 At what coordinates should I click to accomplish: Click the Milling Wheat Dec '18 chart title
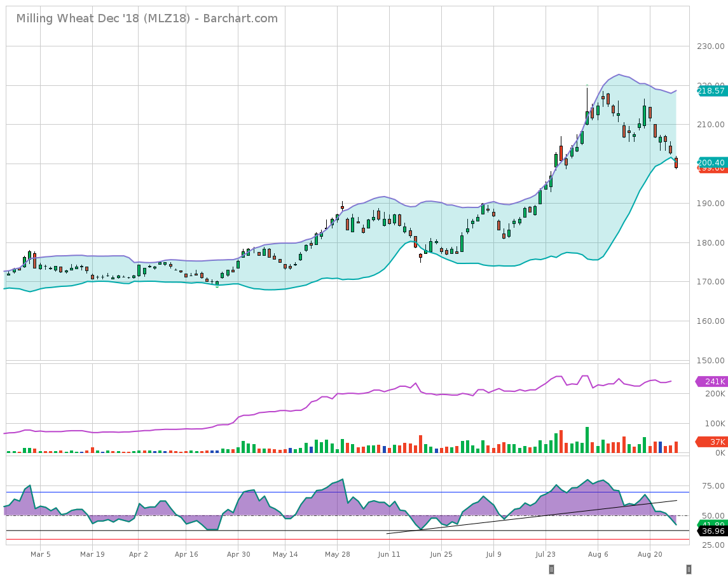pyautogui.click(x=147, y=18)
